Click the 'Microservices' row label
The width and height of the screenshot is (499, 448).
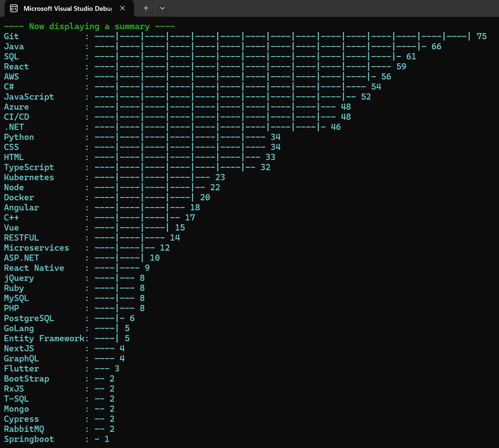click(37, 248)
